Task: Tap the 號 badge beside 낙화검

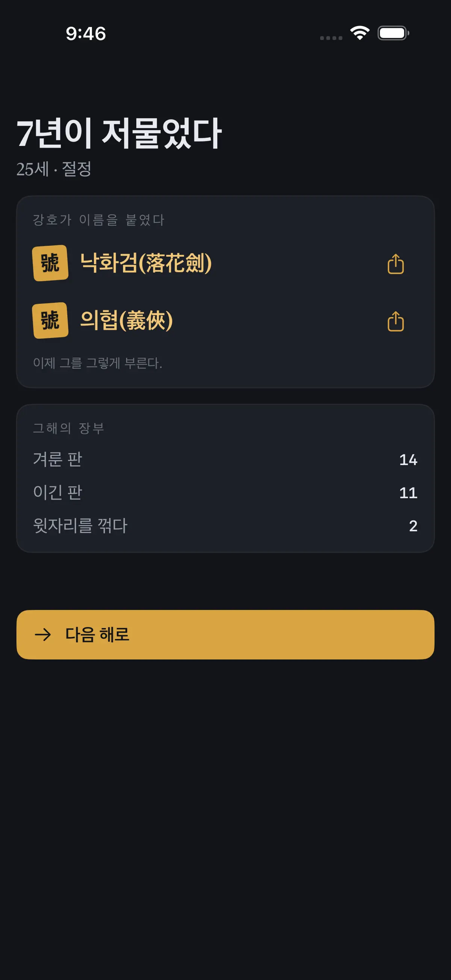Action: pyautogui.click(x=50, y=263)
